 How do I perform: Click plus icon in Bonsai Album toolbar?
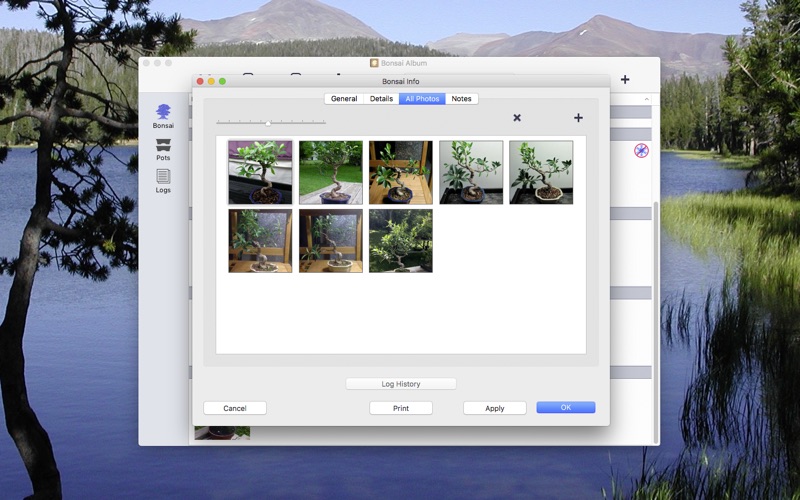(x=625, y=79)
